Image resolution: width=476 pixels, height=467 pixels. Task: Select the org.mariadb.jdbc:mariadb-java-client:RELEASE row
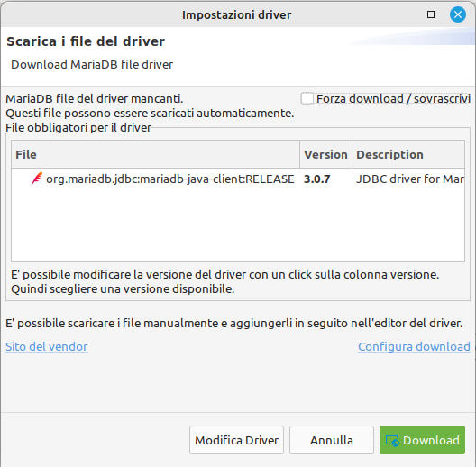coord(238,179)
